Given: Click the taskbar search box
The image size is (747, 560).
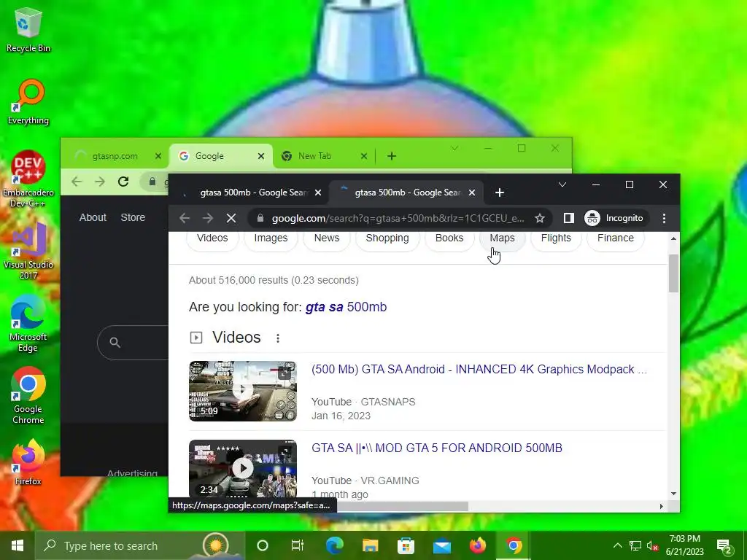Looking at the screenshot, I should pyautogui.click(x=139, y=545).
